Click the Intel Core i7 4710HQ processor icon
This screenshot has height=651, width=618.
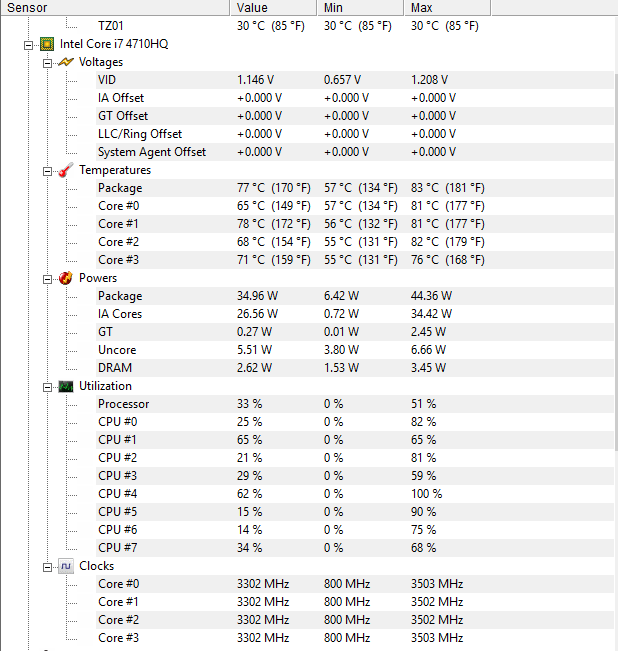pyautogui.click(x=46, y=44)
